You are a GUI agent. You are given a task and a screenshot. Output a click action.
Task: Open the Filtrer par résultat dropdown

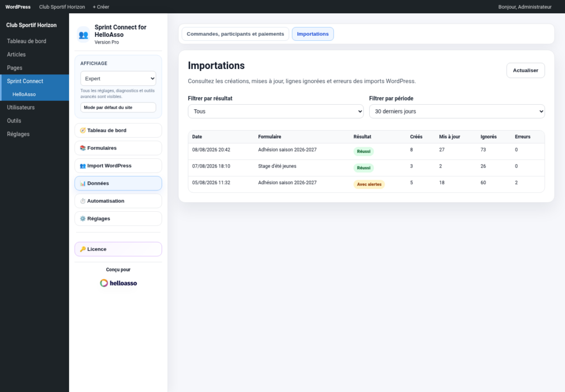pos(276,111)
